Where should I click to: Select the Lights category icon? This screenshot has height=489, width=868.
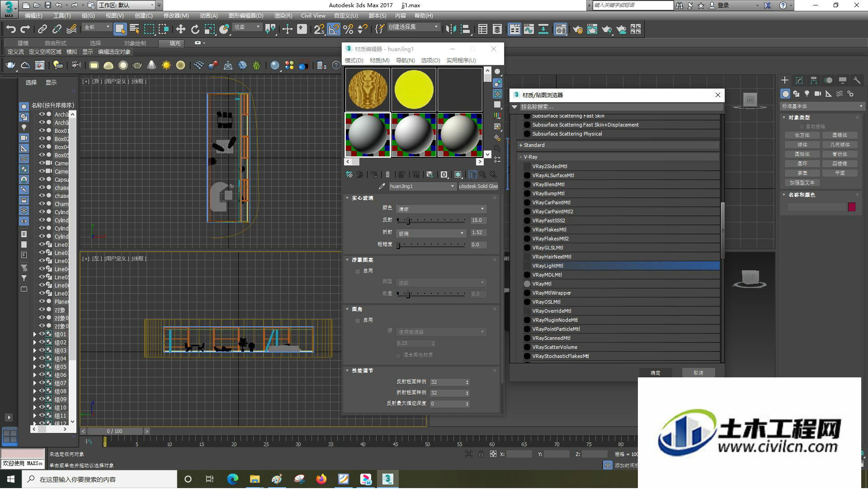[807, 94]
